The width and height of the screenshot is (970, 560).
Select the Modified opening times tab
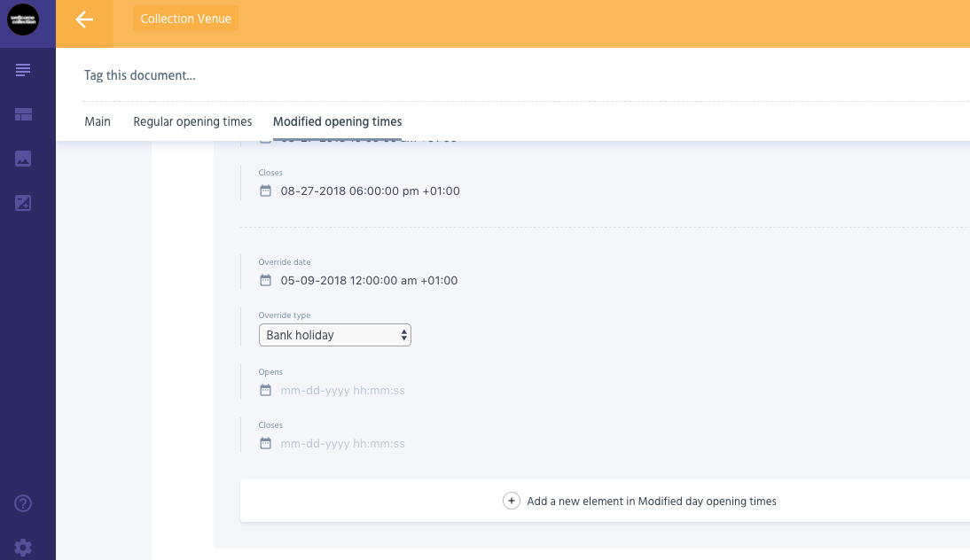click(x=337, y=121)
